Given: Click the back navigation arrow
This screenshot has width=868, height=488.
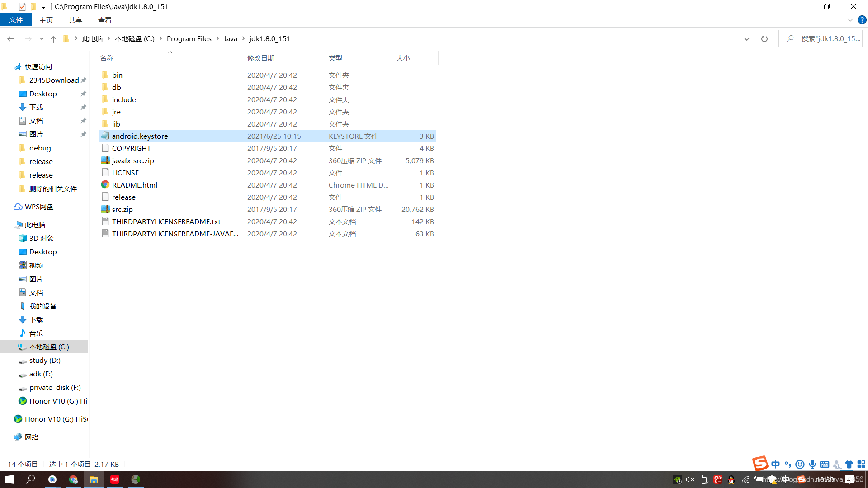Looking at the screenshot, I should [x=11, y=38].
